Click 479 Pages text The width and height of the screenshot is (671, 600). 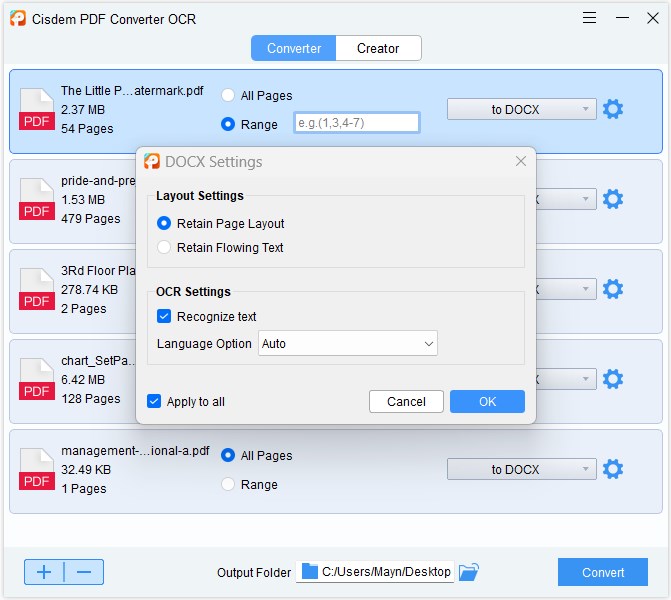91,219
